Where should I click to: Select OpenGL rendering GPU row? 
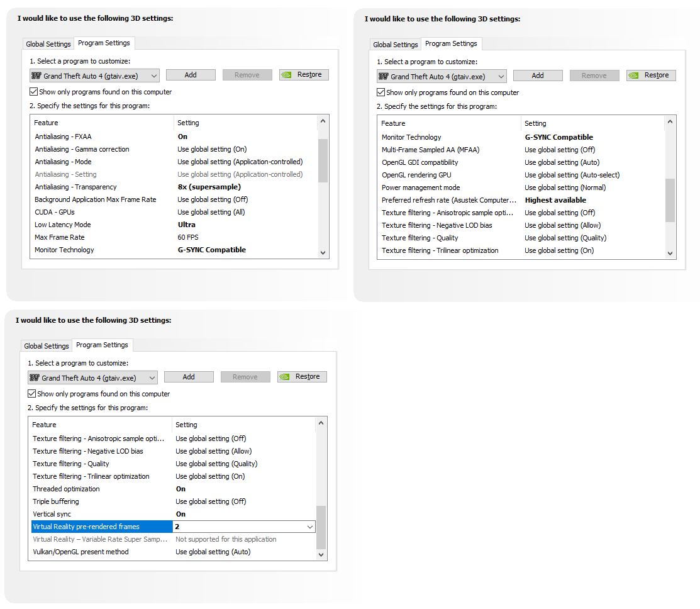[521, 175]
